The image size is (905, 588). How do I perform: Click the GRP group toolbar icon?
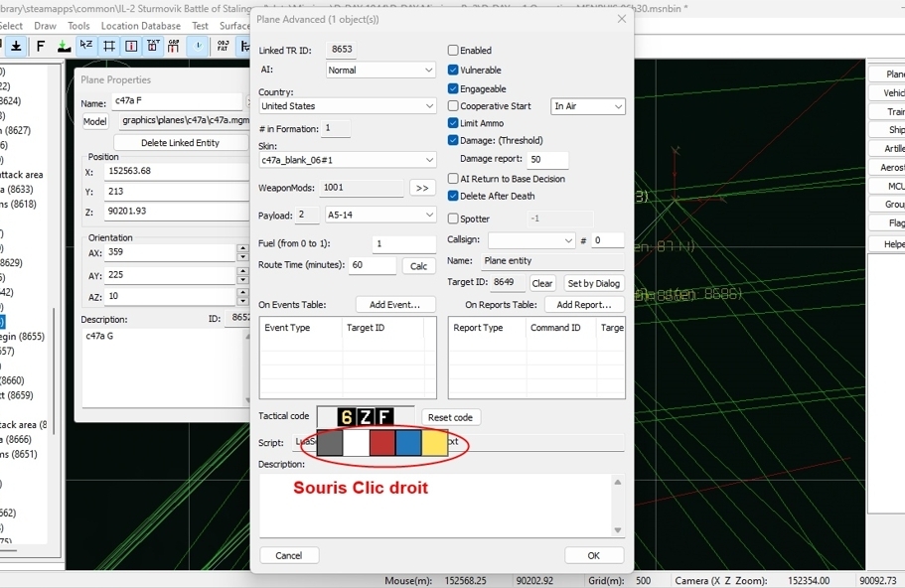pyautogui.click(x=174, y=46)
